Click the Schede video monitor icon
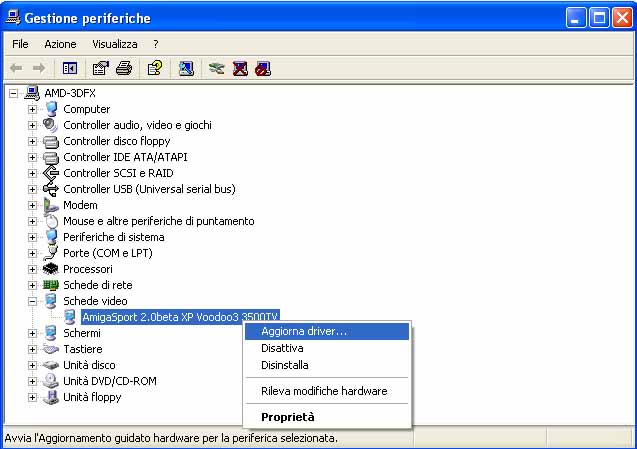 tap(51, 301)
